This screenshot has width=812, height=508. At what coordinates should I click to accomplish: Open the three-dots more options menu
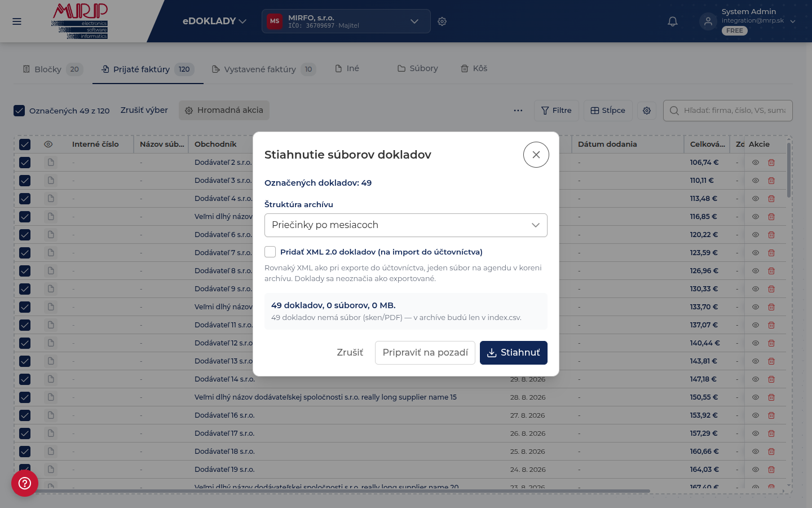pos(518,111)
